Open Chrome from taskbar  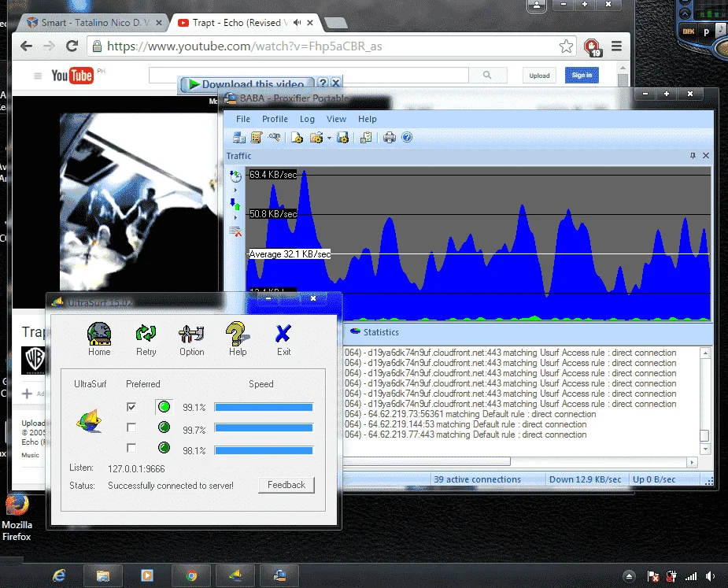(x=190, y=576)
